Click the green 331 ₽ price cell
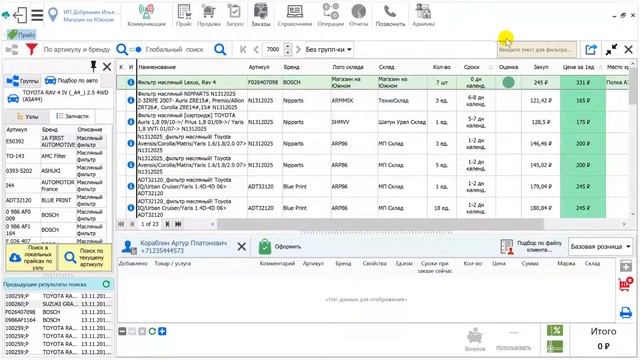Image resolution: width=640 pixels, height=360 pixels. (583, 82)
